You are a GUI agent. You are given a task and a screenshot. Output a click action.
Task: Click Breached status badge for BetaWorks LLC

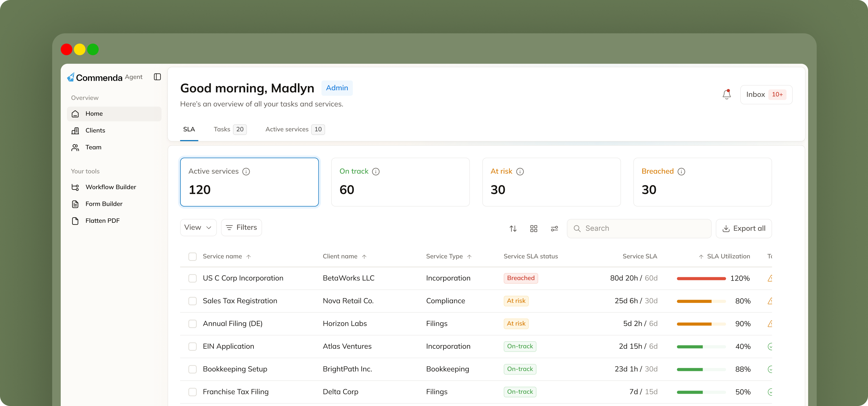point(521,278)
